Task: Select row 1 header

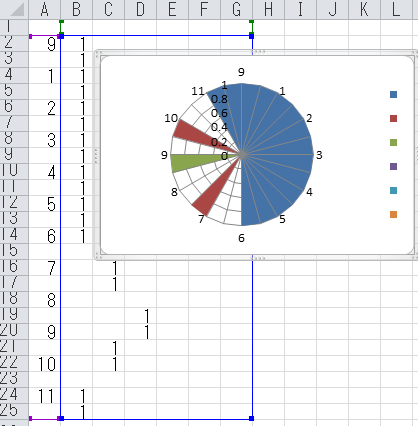Action: [14, 27]
